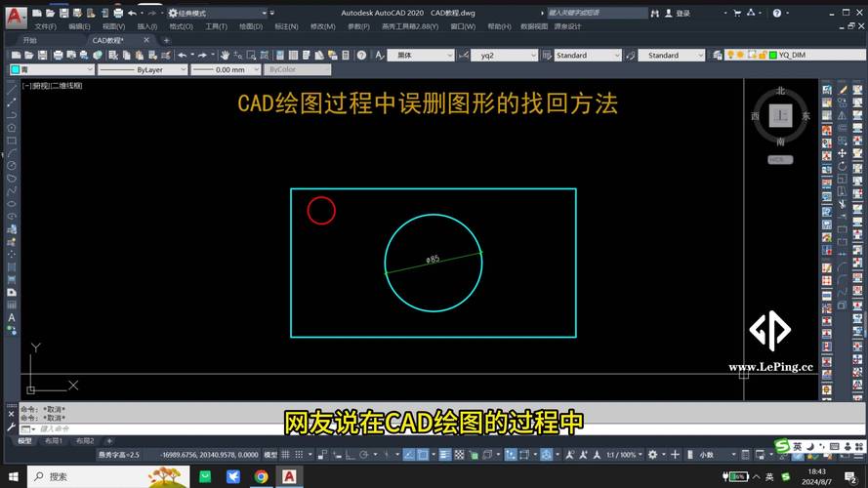
Task: Click the Plot printer icon in quick access bar
Action: 118,13
